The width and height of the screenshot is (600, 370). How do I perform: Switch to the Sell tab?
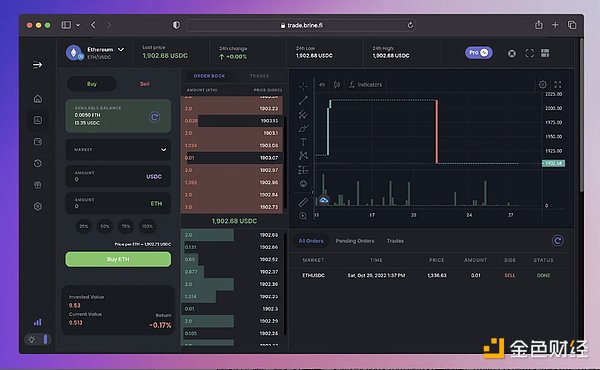[x=144, y=84]
